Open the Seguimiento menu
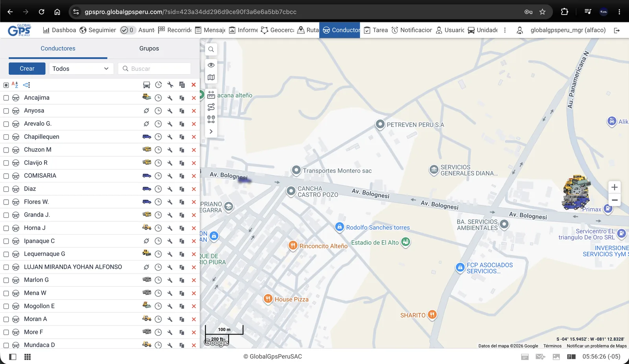Image resolution: width=629 pixels, height=364 pixels. [98, 30]
